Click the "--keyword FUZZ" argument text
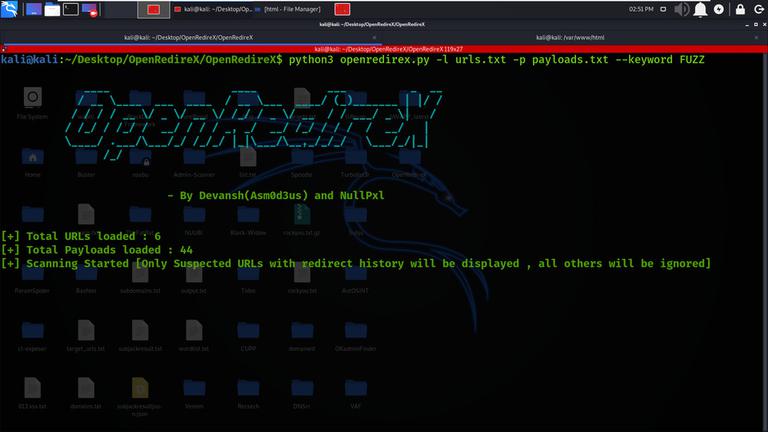The height and width of the screenshot is (432, 768). (x=660, y=60)
